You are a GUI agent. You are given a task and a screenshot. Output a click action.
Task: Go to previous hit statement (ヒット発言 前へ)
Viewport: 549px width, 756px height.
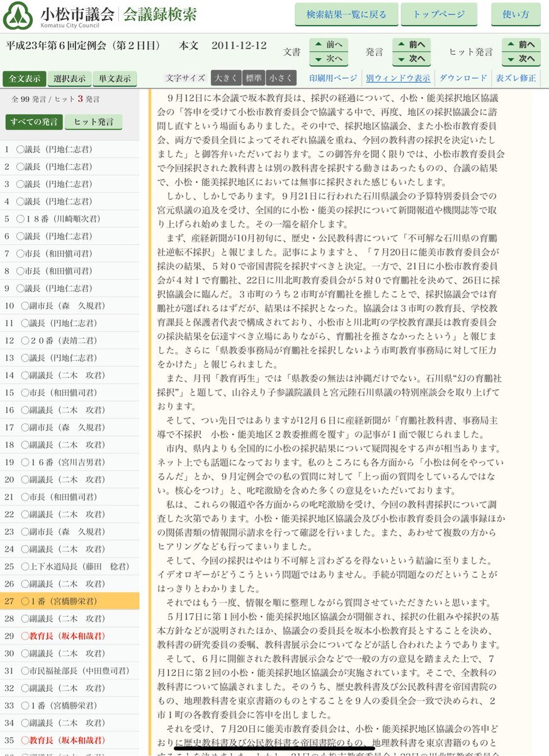(x=521, y=45)
